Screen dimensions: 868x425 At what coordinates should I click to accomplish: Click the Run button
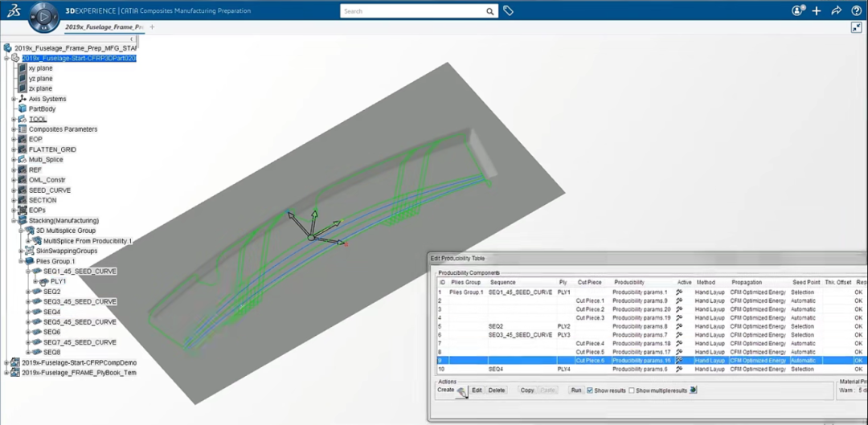(576, 390)
